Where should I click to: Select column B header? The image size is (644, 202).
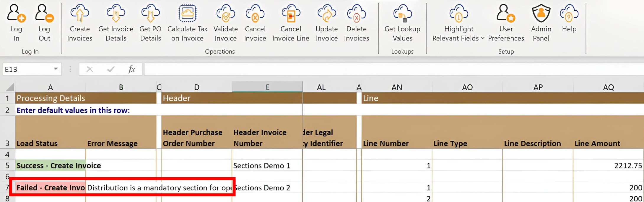[x=121, y=87]
